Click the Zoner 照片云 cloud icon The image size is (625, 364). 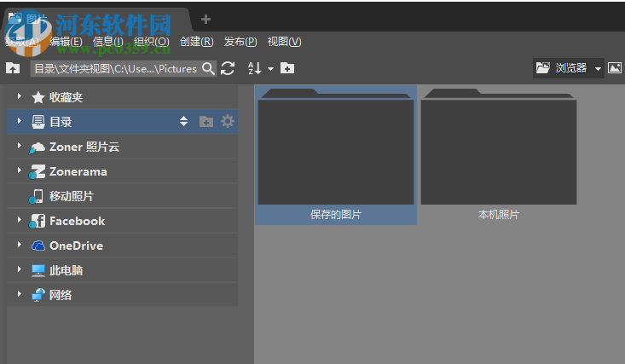[x=37, y=147]
